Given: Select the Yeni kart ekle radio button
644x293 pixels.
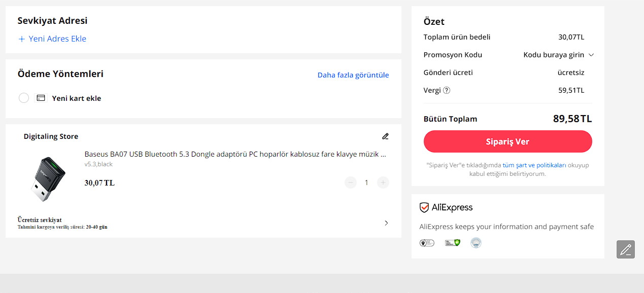Looking at the screenshot, I should pyautogui.click(x=24, y=98).
